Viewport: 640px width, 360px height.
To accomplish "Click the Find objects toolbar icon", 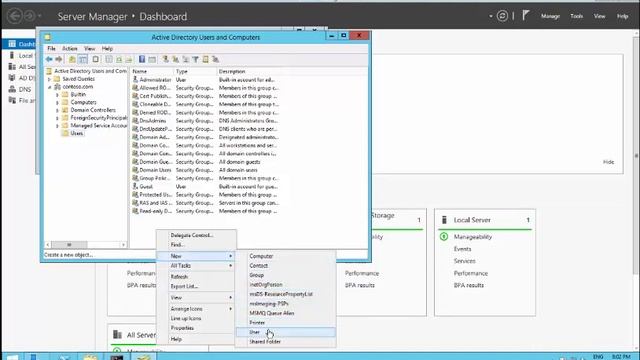I will point(205,60).
